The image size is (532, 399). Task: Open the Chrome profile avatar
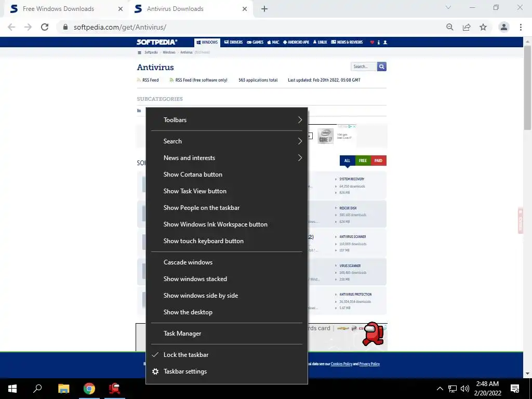coord(504,27)
